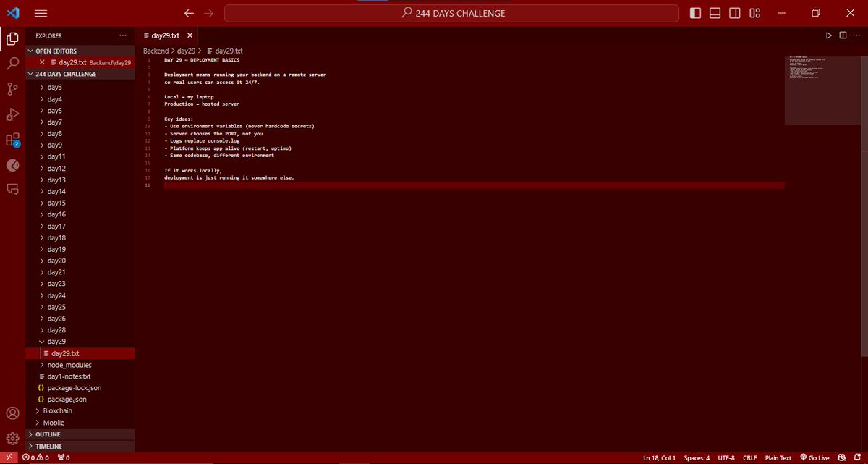This screenshot has height=464, width=868.
Task: Change the CRLF end of line sequence
Action: click(x=749, y=457)
